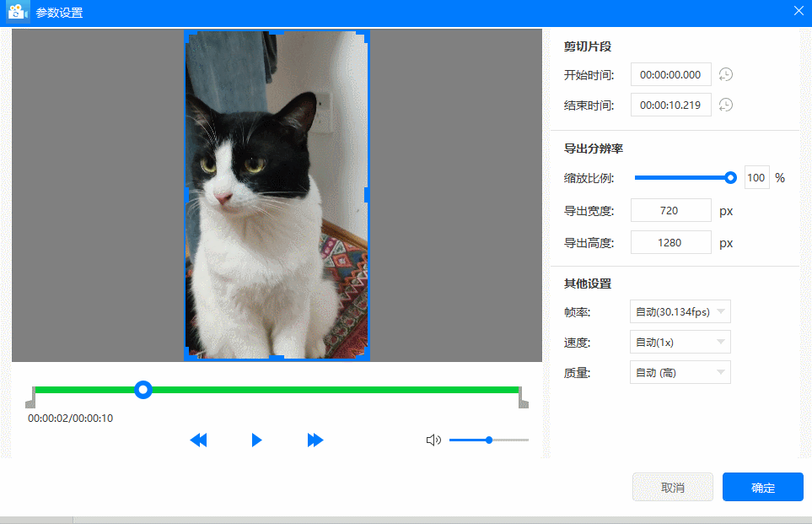Screen dimensions: 812x524
Task: Click the 剪切片段 section heading
Action: click(588, 46)
